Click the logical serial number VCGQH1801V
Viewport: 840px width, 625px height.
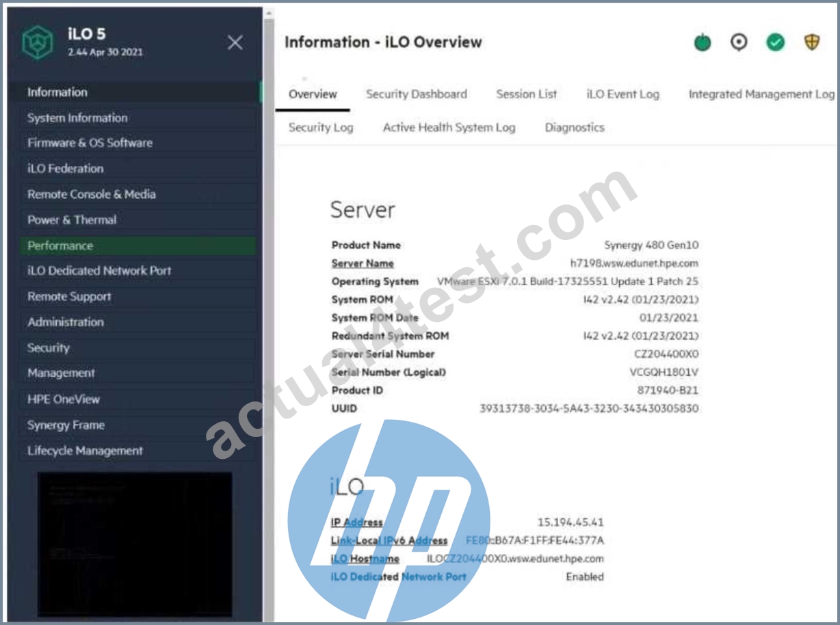pos(664,373)
